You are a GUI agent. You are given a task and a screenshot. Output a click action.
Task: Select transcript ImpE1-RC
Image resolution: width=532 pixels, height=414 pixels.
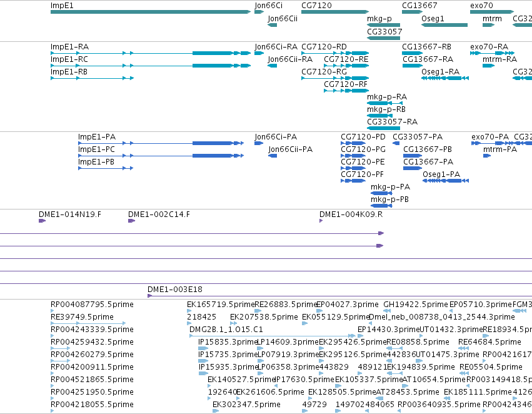[151, 66]
